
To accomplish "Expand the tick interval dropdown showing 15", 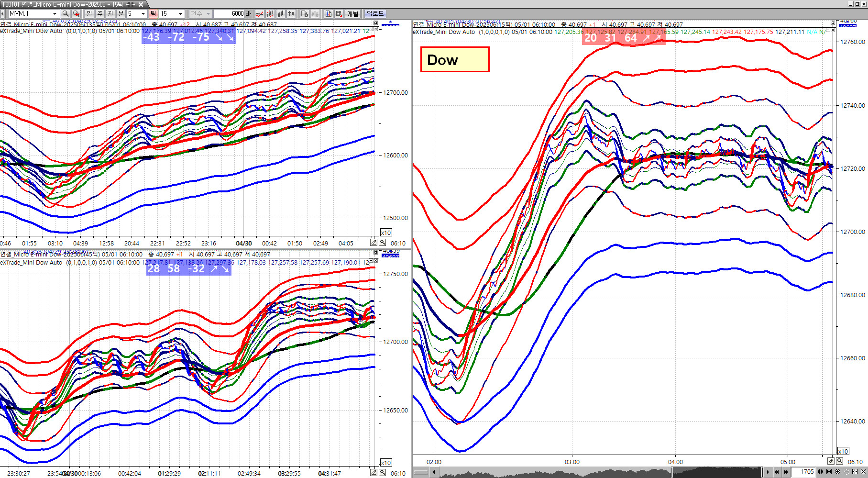I will pyautogui.click(x=180, y=14).
